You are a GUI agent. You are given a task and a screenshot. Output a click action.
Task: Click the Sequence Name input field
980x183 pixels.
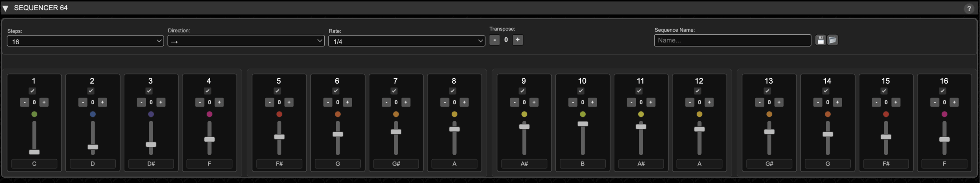coord(733,40)
